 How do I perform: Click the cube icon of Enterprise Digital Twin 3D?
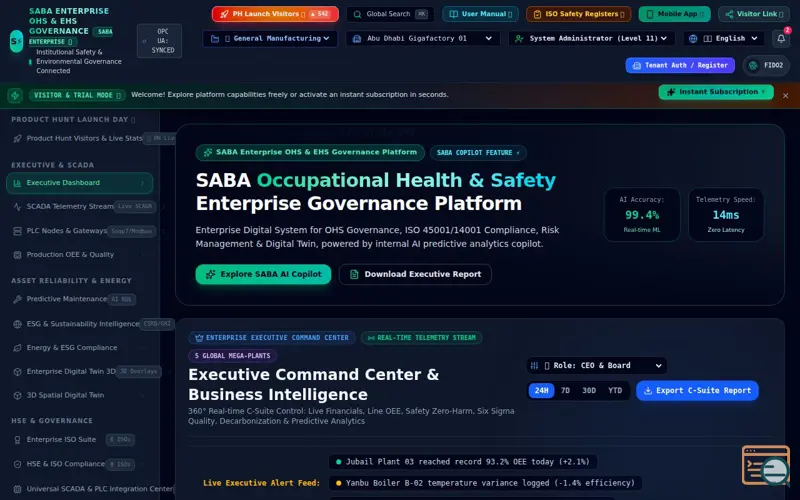point(17,372)
